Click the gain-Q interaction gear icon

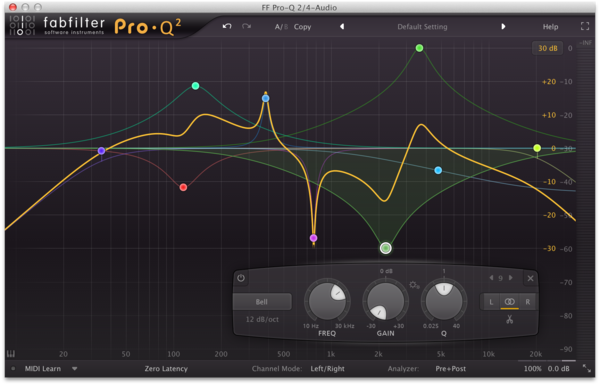414,285
